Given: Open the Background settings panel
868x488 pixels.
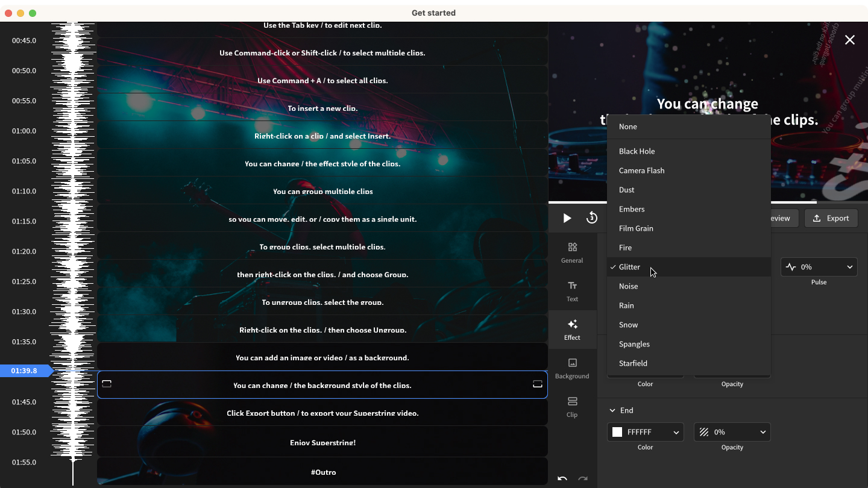Looking at the screenshot, I should 572,368.
